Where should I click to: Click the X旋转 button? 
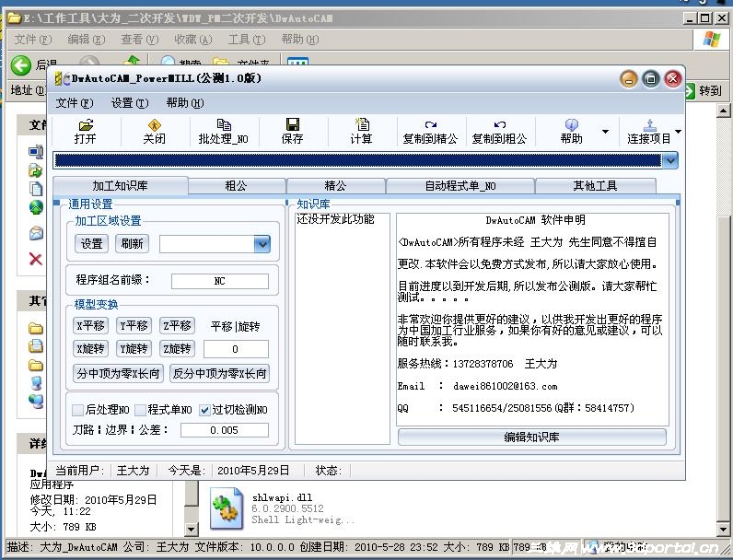[90, 349]
